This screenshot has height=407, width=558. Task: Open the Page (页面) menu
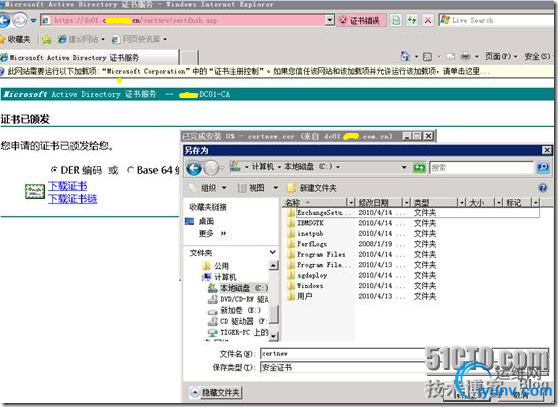(500, 56)
